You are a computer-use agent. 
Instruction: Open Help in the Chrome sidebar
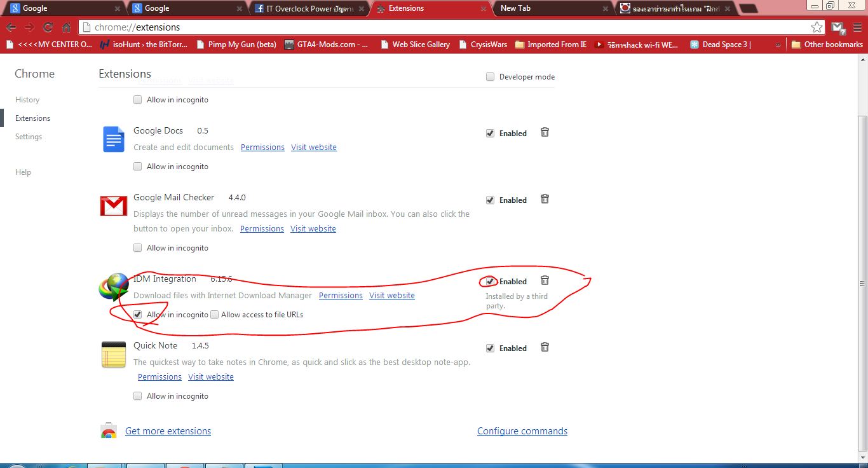(23, 172)
